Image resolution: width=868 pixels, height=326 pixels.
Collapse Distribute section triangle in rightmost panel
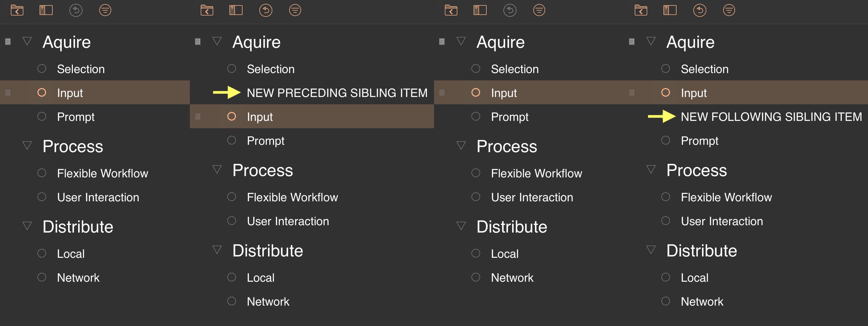tap(651, 250)
